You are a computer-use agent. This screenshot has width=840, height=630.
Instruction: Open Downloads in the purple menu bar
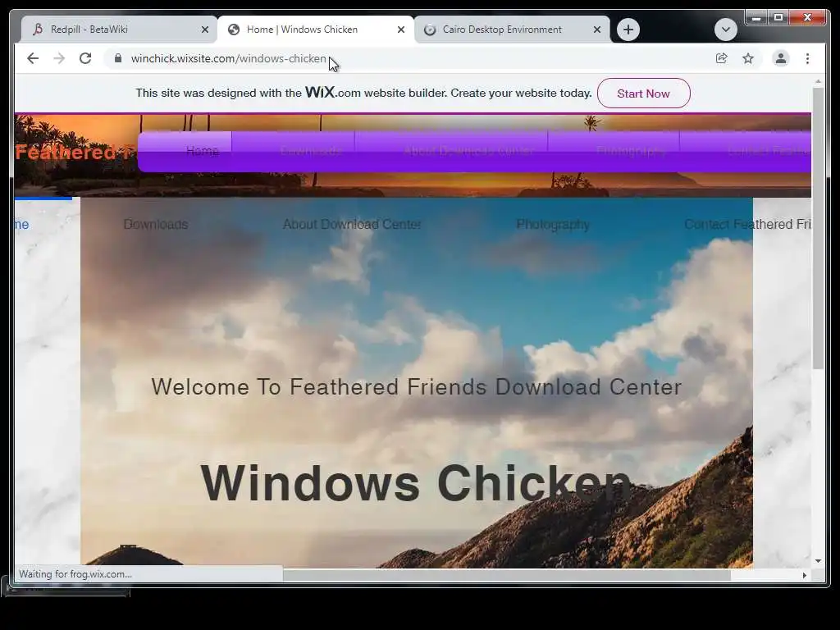point(311,151)
